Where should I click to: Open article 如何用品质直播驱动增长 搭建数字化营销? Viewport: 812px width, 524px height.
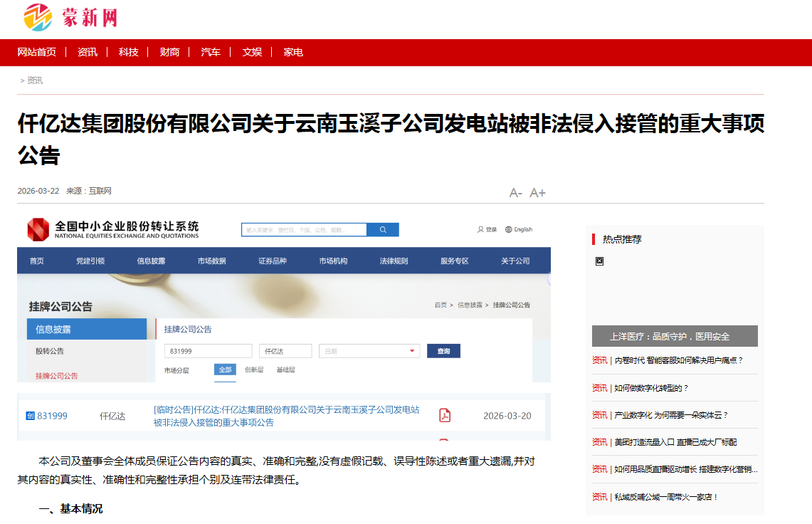point(685,469)
